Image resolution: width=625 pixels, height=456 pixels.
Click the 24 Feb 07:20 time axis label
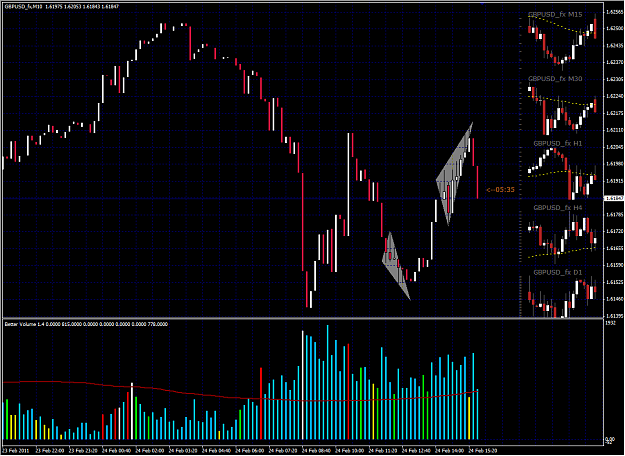click(283, 451)
